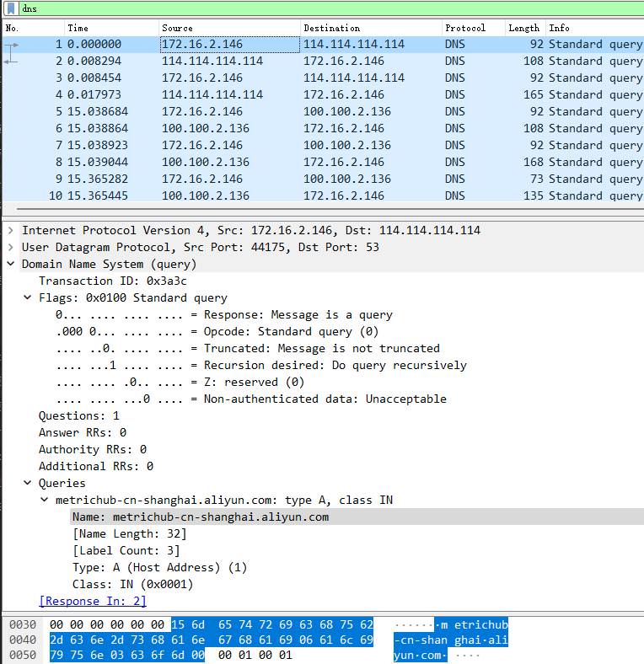Select Truncated: Message is not truncated line
Viewport: 644px width, 664px height.
click(x=248, y=349)
